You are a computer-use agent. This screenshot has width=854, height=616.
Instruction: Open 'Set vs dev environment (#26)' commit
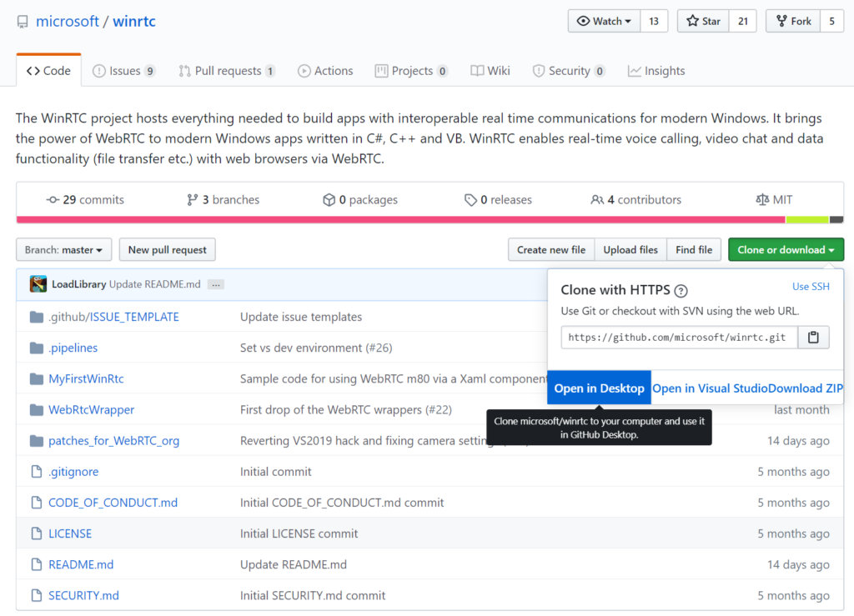tap(316, 348)
